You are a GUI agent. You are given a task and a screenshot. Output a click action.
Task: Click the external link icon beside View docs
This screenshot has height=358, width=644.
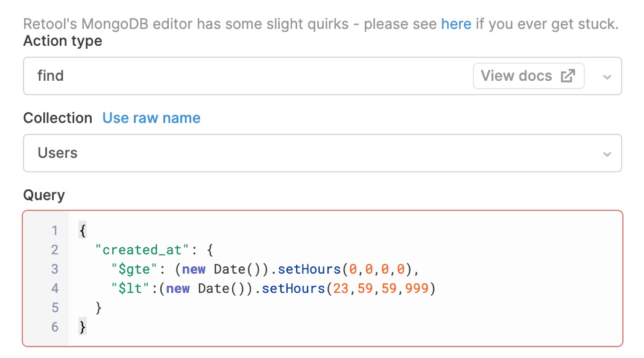(568, 76)
